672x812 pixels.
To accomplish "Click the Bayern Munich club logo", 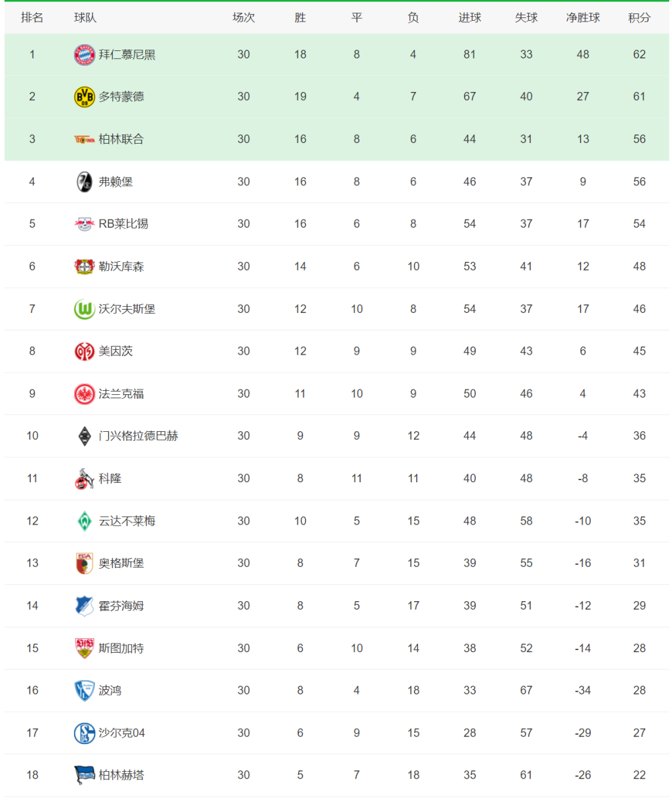I will [x=84, y=54].
